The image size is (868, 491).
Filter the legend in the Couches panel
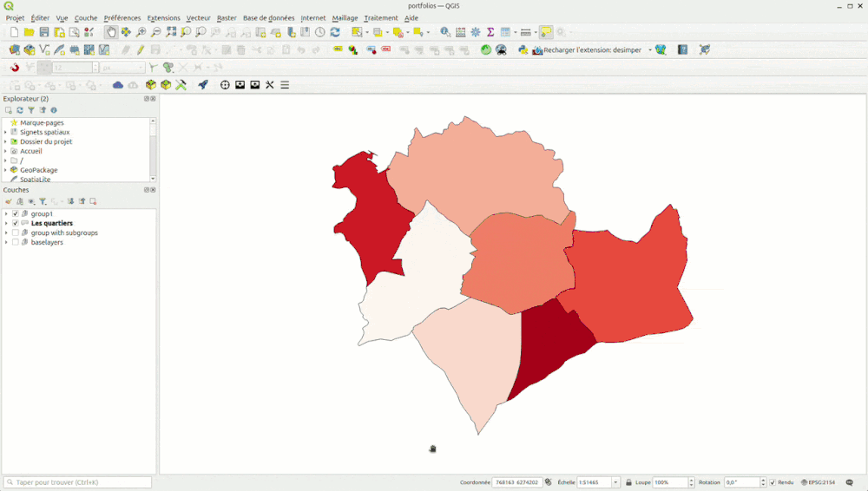42,201
